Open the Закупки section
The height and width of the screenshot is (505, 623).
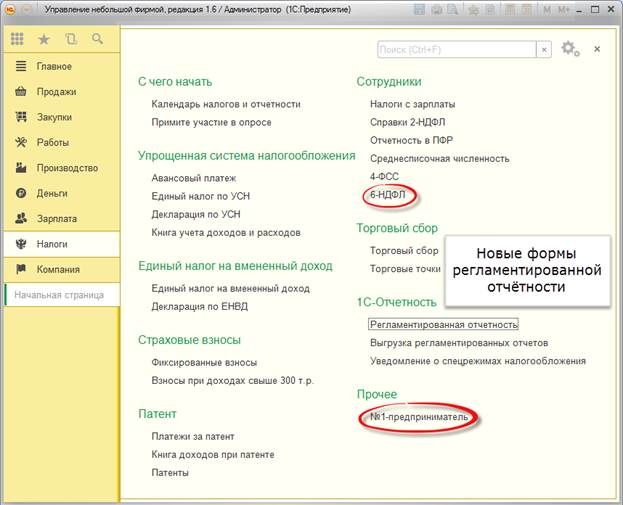click(62, 117)
